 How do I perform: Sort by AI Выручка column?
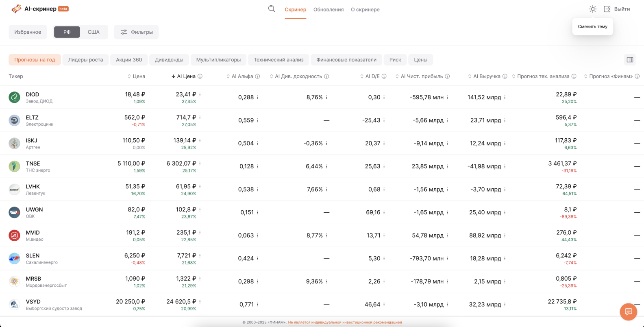point(484,76)
